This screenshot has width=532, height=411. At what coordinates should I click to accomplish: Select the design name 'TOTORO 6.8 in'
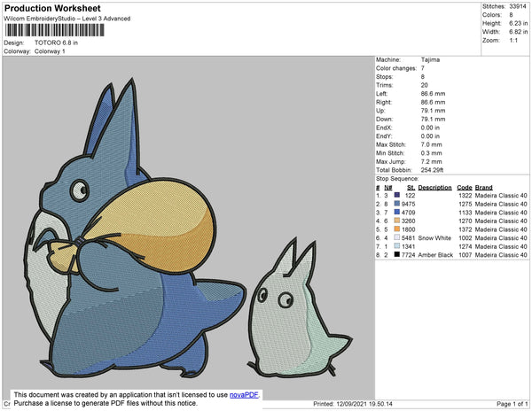56,43
